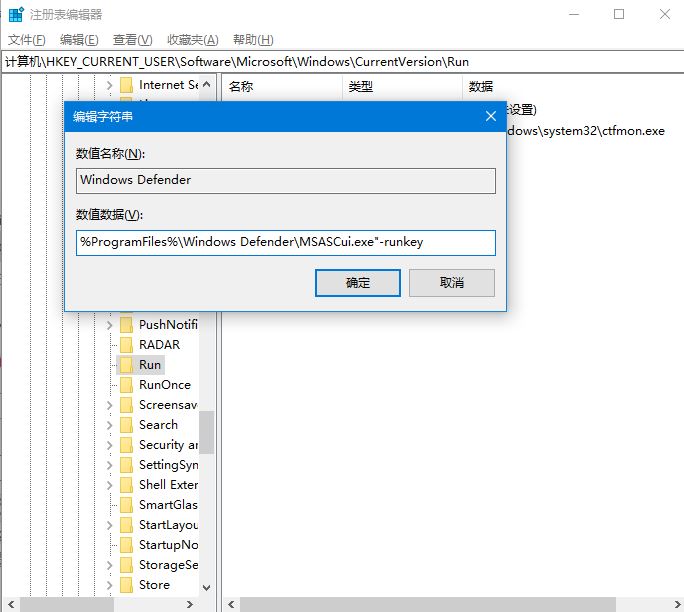
Task: Click the 数值数据 input field
Action: click(286, 243)
